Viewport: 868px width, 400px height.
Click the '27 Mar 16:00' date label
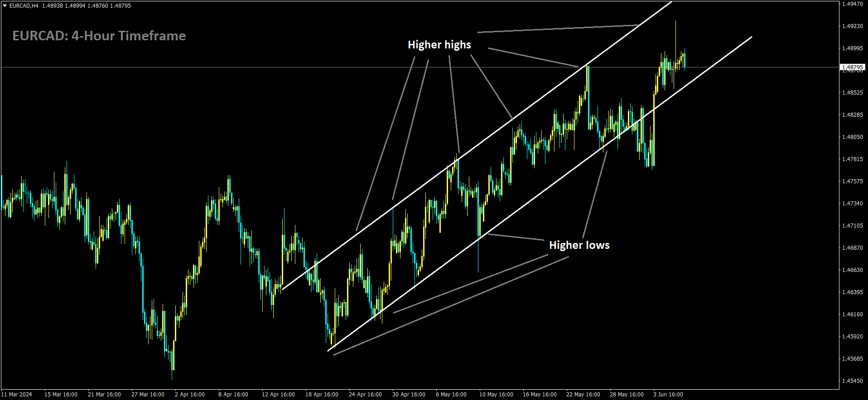tap(148, 395)
